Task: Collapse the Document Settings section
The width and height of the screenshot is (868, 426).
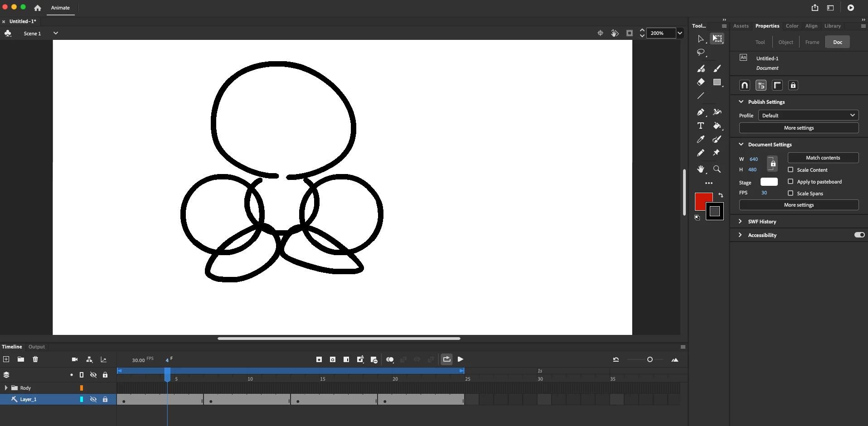Action: pyautogui.click(x=741, y=144)
